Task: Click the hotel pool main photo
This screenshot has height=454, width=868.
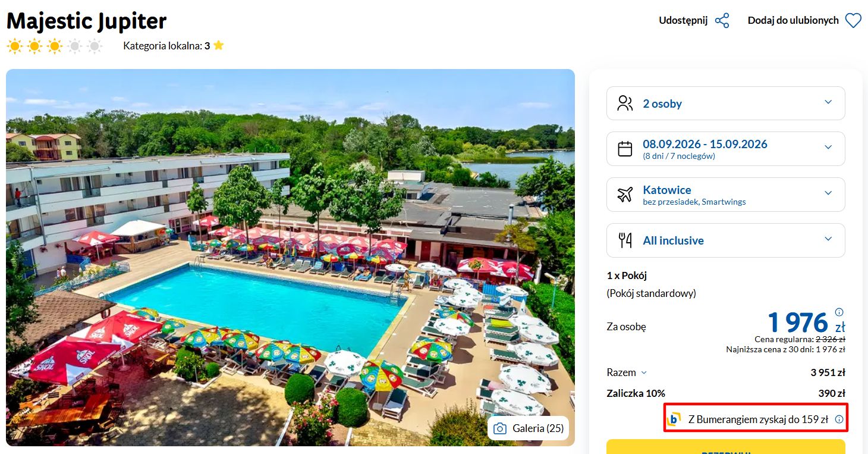Action: [290, 258]
